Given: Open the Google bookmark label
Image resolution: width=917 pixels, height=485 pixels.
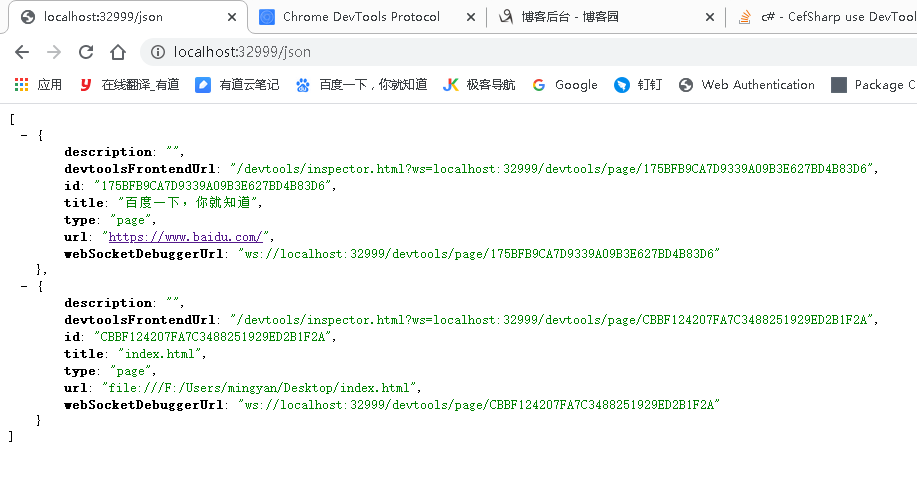Looking at the screenshot, I should (x=576, y=85).
